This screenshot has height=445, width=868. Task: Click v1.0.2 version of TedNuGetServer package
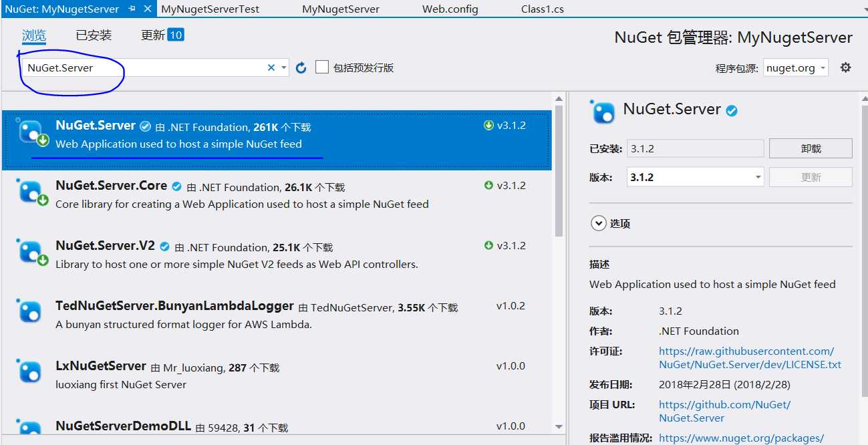tap(511, 305)
